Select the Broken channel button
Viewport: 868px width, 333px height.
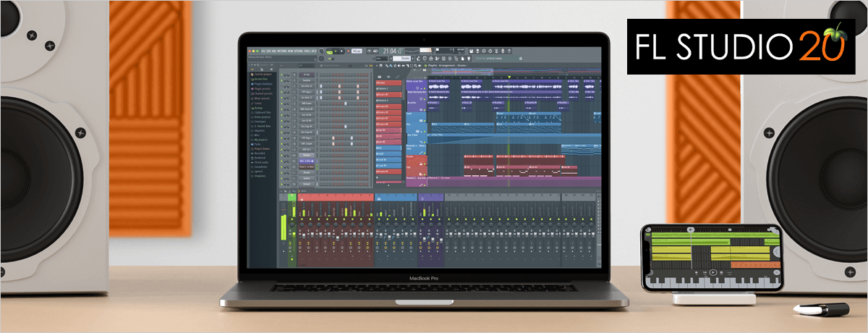[307, 155]
